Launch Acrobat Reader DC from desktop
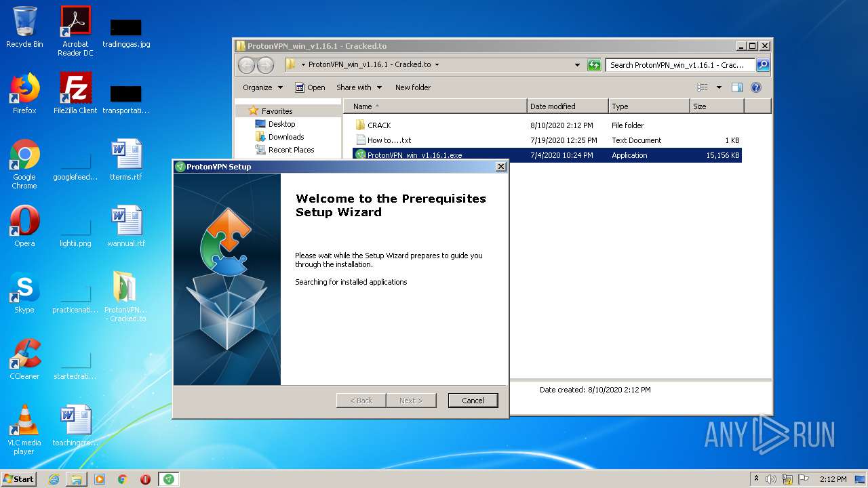Screen dimensions: 868x488 tap(75, 31)
